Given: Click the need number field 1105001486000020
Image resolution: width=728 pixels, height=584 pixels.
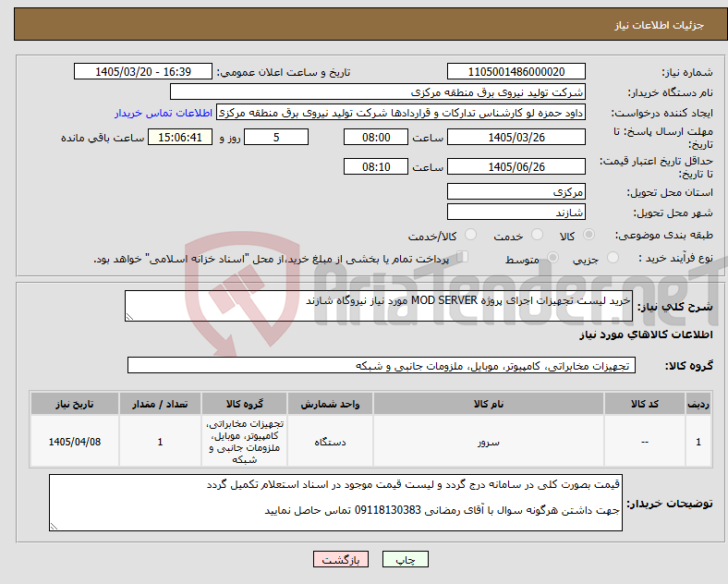Looking at the screenshot, I should [x=516, y=71].
